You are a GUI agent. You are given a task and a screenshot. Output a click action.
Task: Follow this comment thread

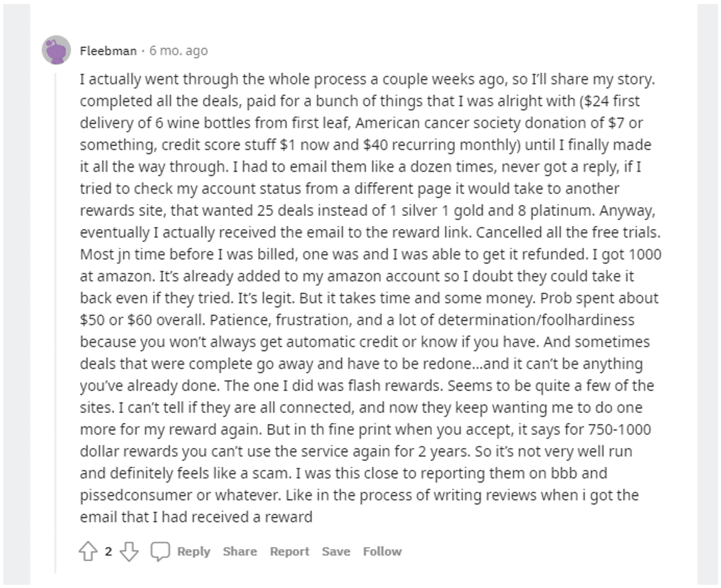382,551
